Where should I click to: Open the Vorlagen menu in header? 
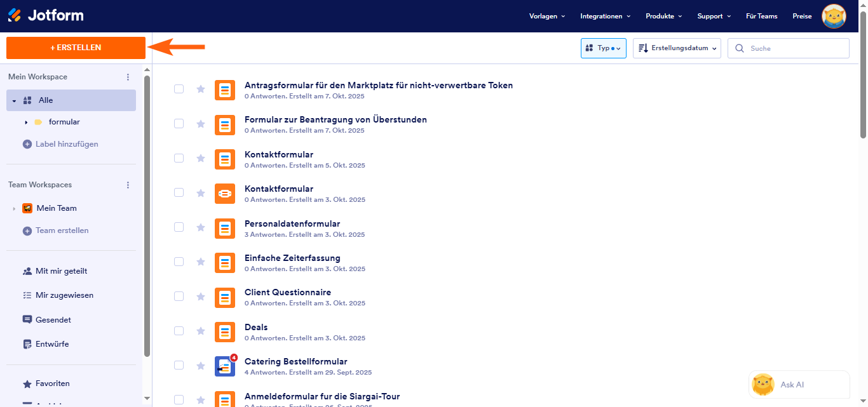coord(546,16)
